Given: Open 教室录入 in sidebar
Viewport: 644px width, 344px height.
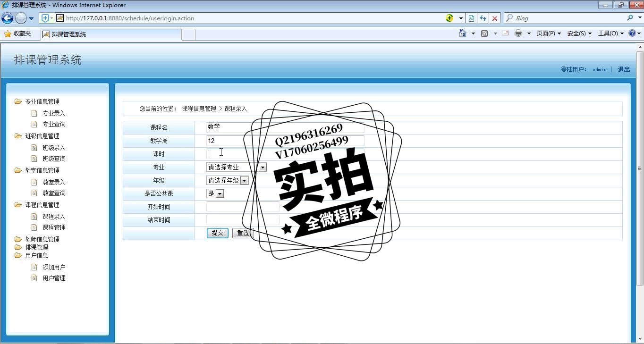Looking at the screenshot, I should click(54, 182).
